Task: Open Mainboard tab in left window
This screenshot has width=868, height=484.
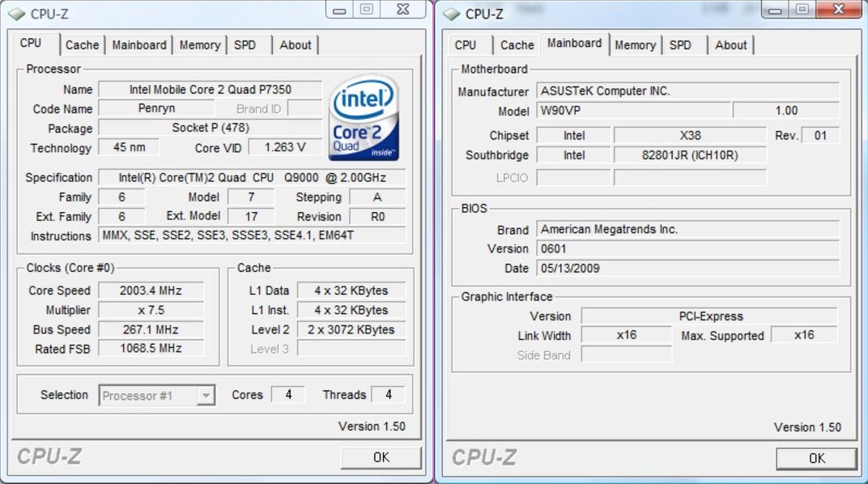Action: 139,45
